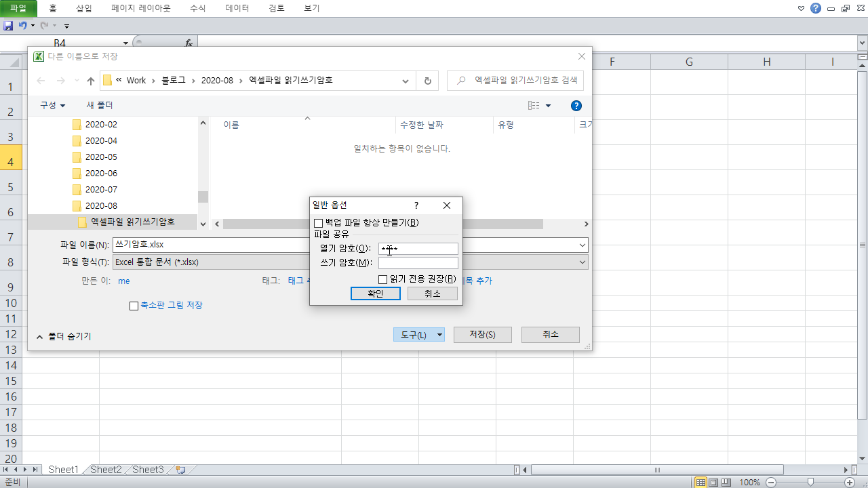This screenshot has width=868, height=488.
Task: Click the zoom slider handle
Action: tap(810, 483)
